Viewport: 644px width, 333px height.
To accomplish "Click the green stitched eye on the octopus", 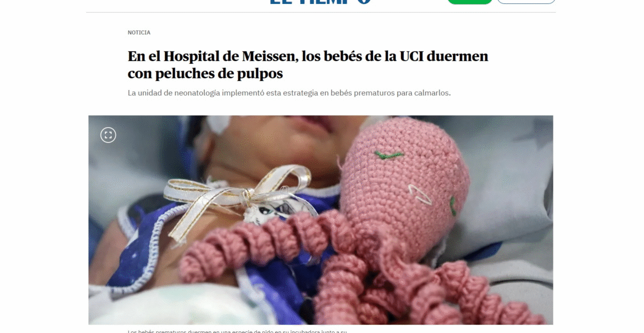I will tap(389, 155).
